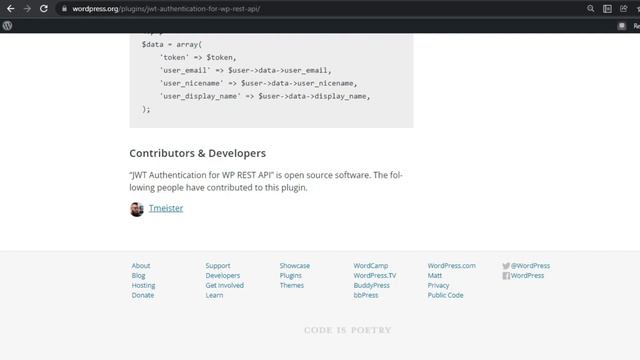Viewport: 640px width, 360px height.
Task: Click the share page icon
Action: click(x=624, y=9)
